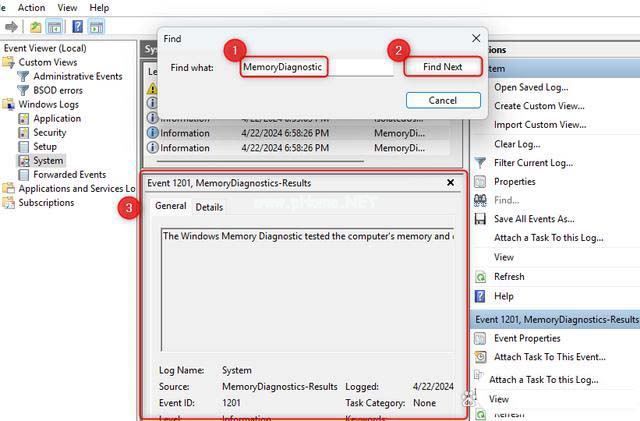Click the Find what input field
The height and width of the screenshot is (421, 640).
point(317,67)
